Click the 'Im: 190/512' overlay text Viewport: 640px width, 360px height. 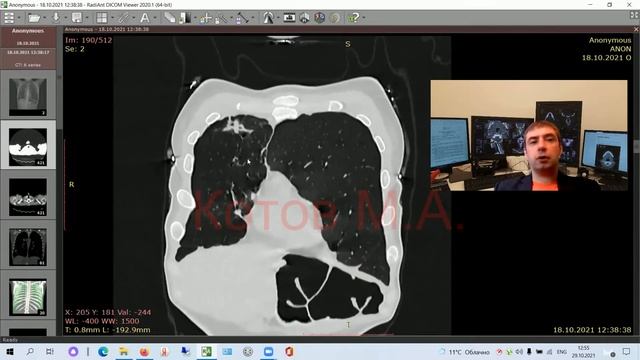[x=88, y=40]
